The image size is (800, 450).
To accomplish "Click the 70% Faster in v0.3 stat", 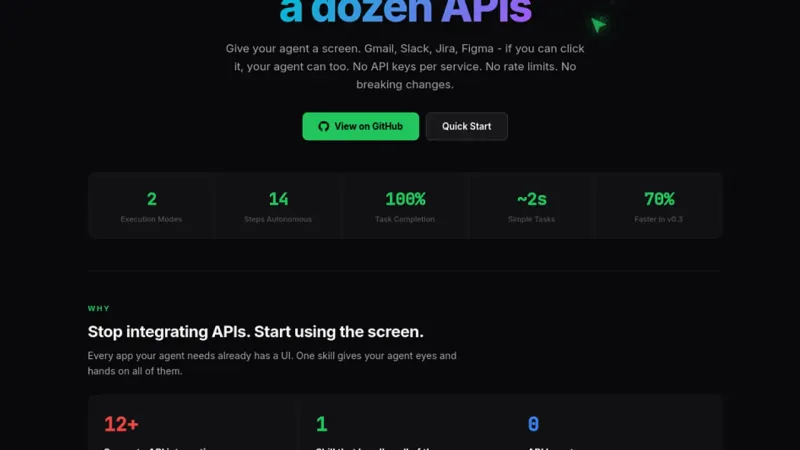I will click(658, 206).
